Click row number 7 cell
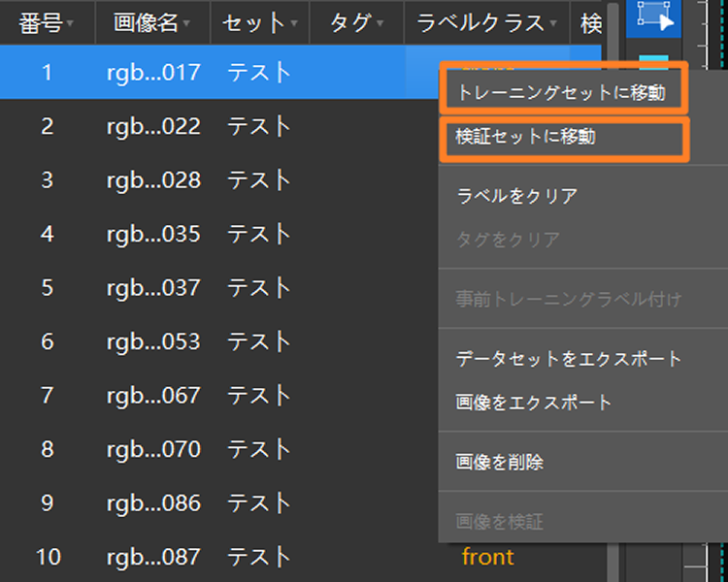 47,396
